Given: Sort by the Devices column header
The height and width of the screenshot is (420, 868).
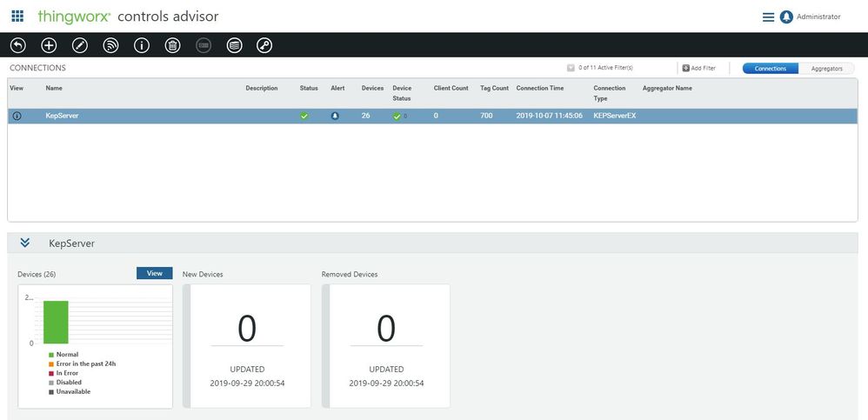Looking at the screenshot, I should pos(372,88).
